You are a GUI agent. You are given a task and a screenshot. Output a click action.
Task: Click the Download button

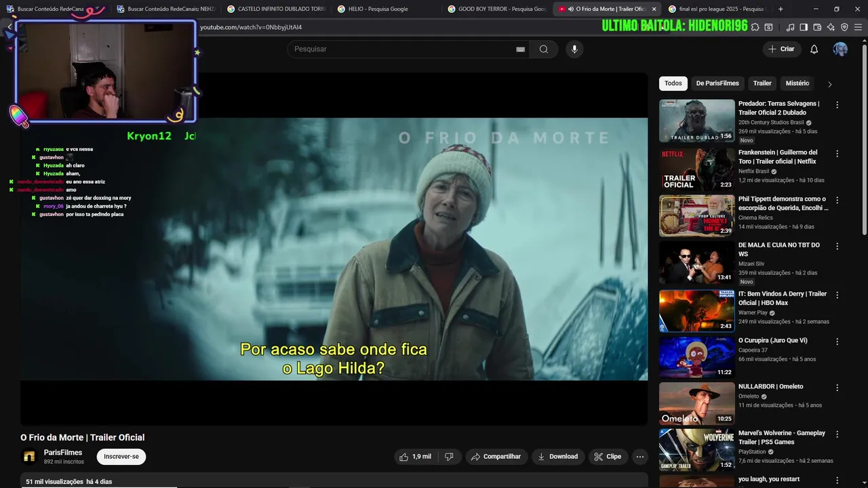558,457
